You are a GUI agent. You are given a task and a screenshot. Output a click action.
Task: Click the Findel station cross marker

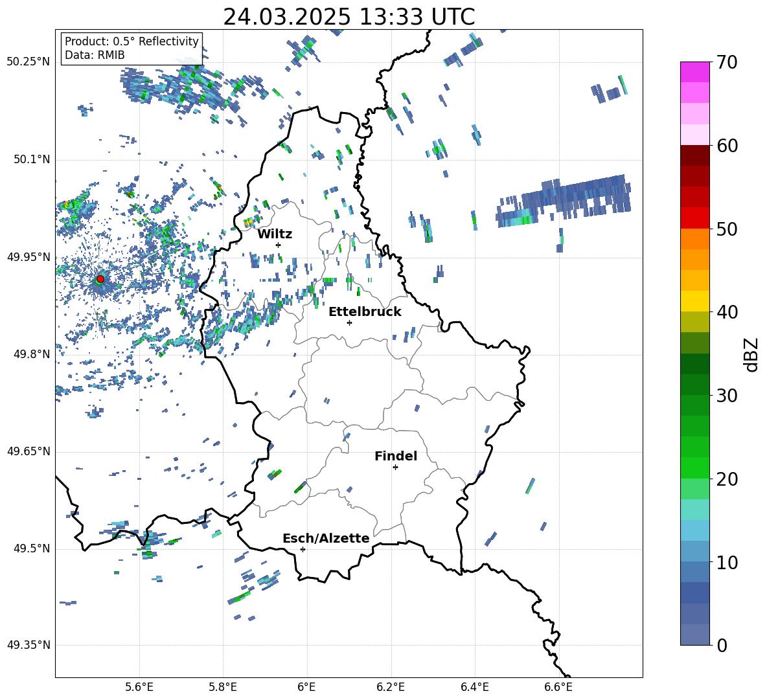[x=395, y=468]
